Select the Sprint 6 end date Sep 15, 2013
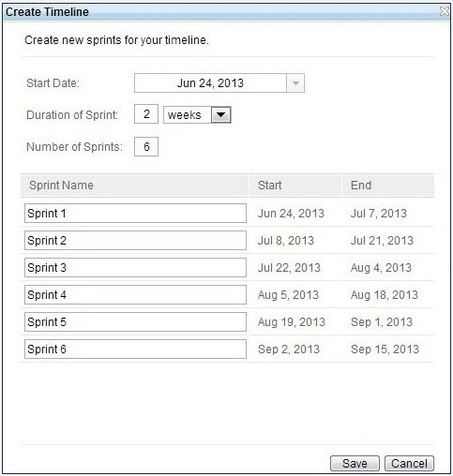Screen dimensions: 453x476 click(385, 350)
